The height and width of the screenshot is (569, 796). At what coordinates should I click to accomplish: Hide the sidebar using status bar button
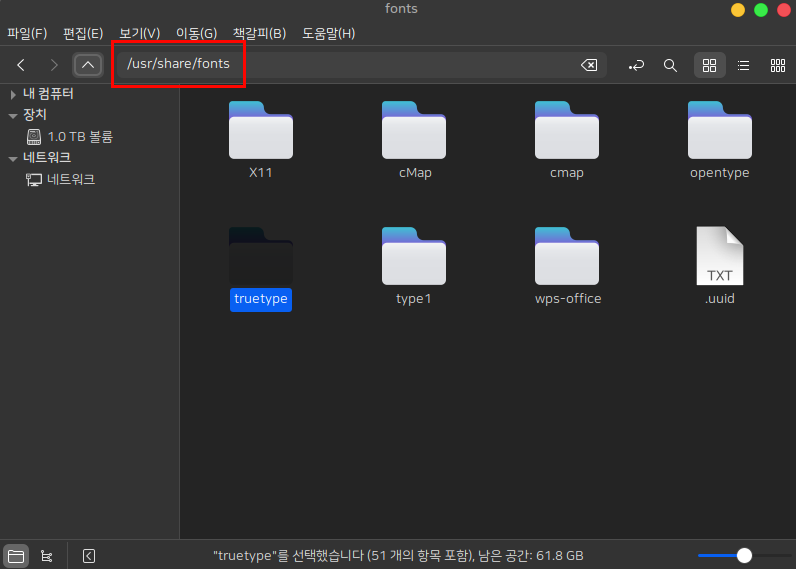coord(88,555)
